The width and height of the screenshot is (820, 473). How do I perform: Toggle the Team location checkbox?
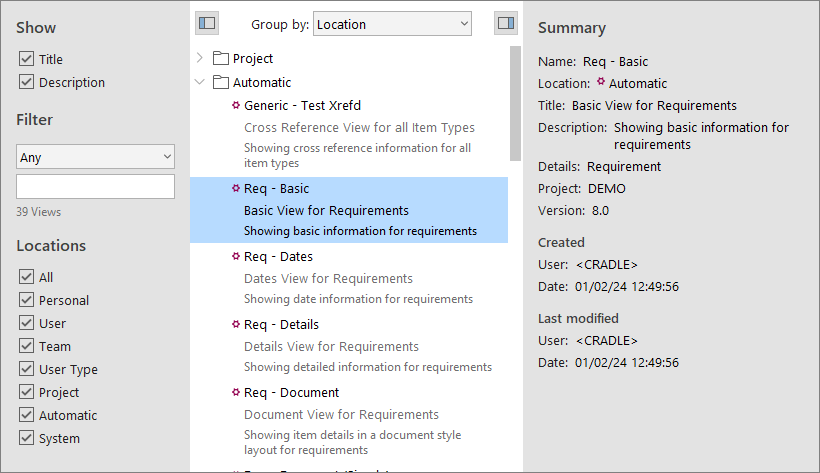click(x=26, y=346)
